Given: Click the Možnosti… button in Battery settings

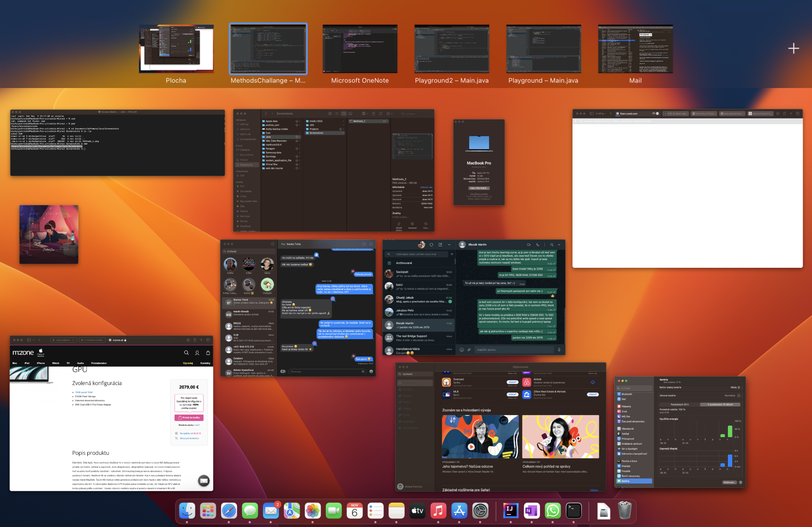Looking at the screenshot, I should 729,482.
